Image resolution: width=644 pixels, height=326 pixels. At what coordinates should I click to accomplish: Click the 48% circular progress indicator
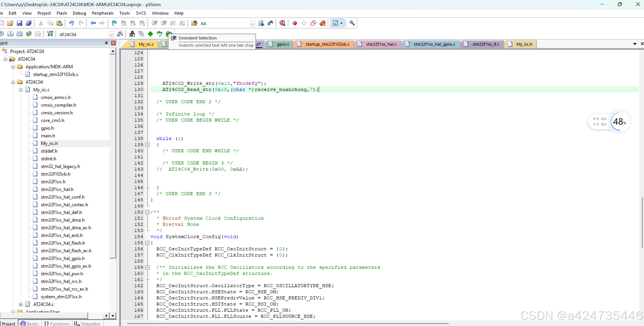click(620, 122)
